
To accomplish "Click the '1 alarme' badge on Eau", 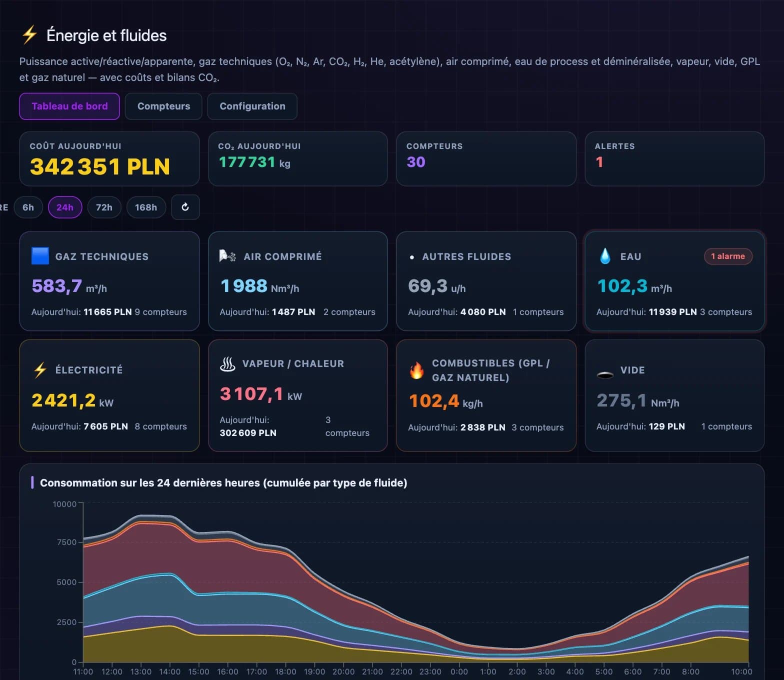I will click(x=728, y=256).
